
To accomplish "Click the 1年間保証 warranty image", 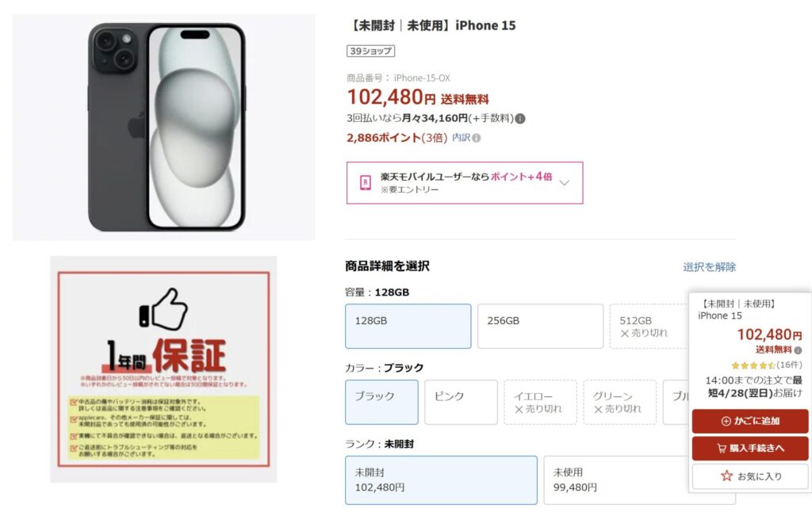I will (x=163, y=369).
